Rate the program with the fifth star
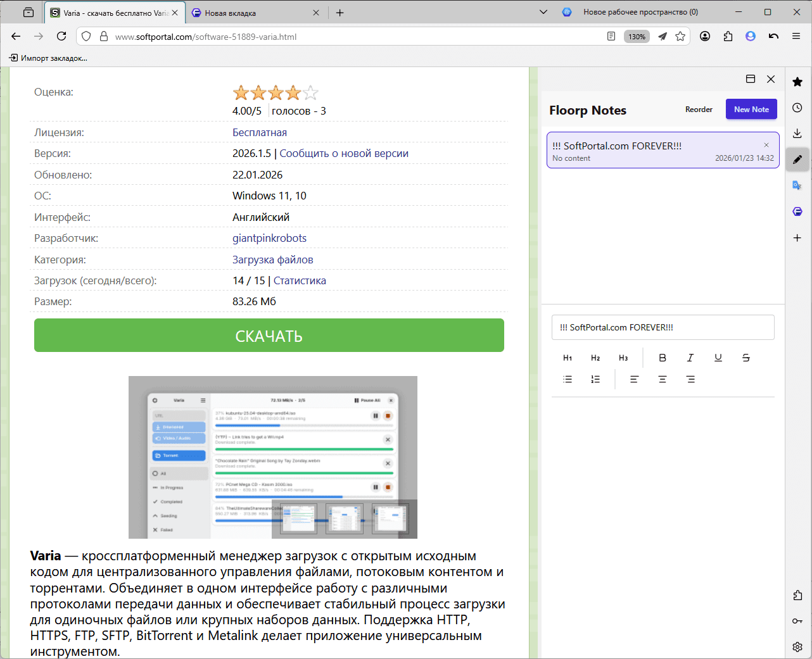The height and width of the screenshot is (659, 812). click(x=310, y=93)
